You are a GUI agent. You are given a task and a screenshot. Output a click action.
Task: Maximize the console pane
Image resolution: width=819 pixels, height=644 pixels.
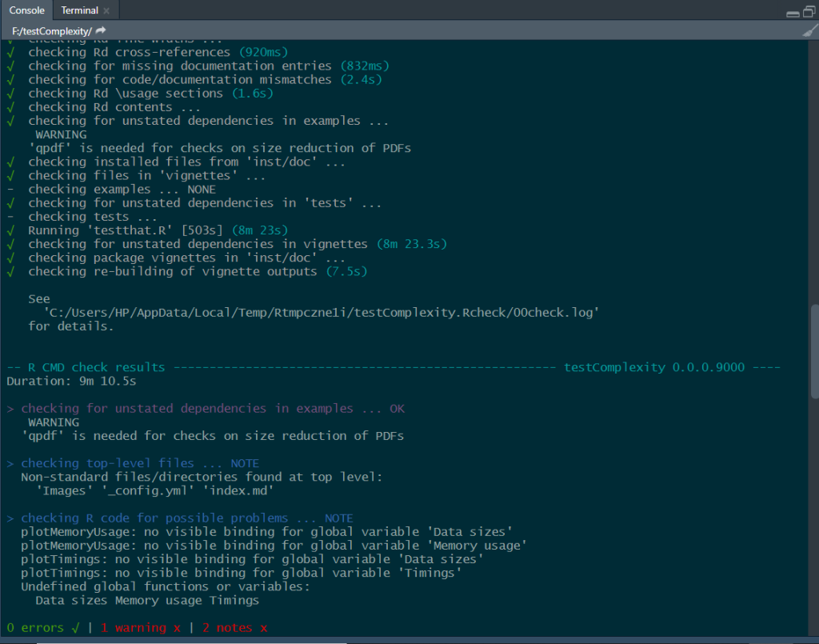809,11
